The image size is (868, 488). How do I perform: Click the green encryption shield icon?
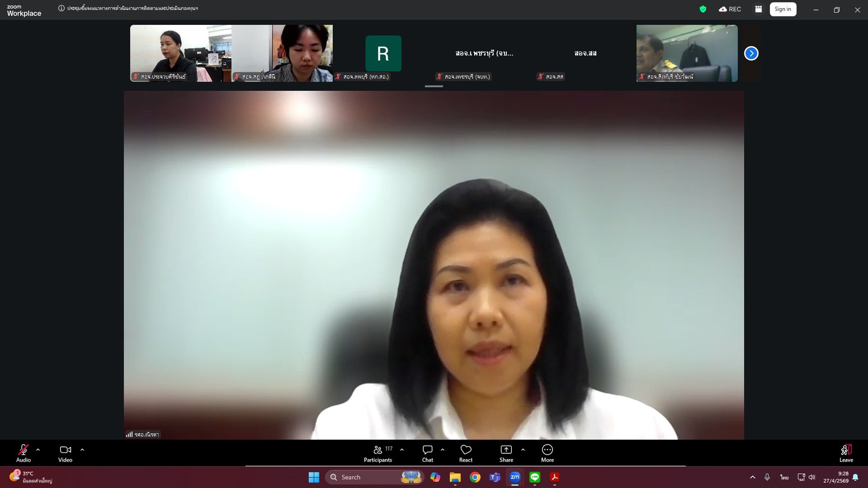703,9
